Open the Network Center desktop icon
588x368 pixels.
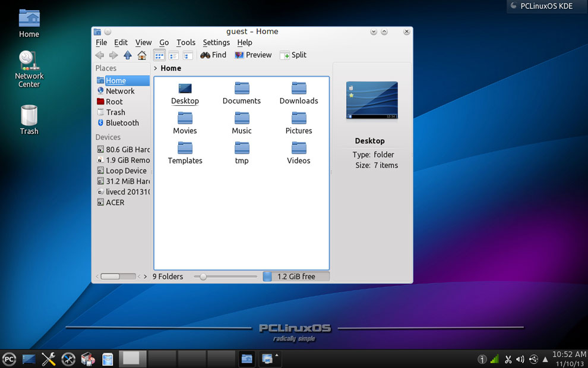point(29,69)
